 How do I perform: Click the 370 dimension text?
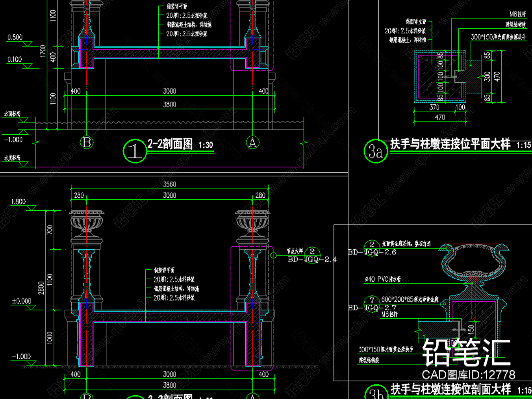coord(434,107)
